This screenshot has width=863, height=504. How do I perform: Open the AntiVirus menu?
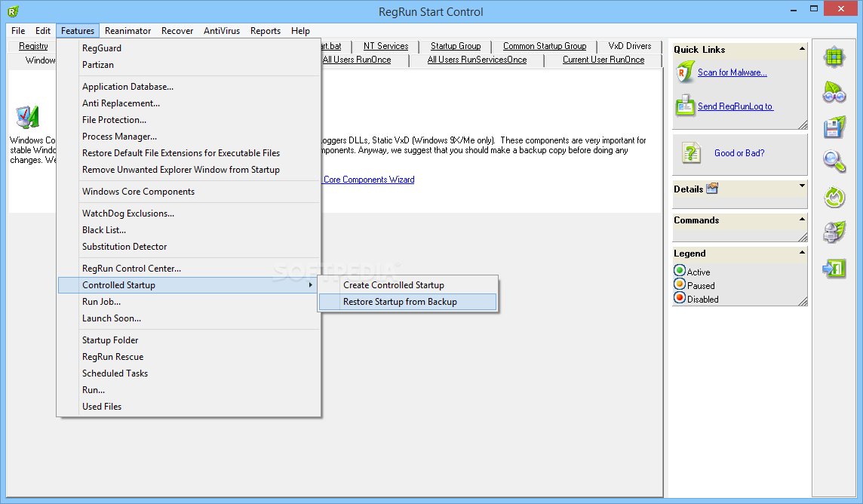222,31
